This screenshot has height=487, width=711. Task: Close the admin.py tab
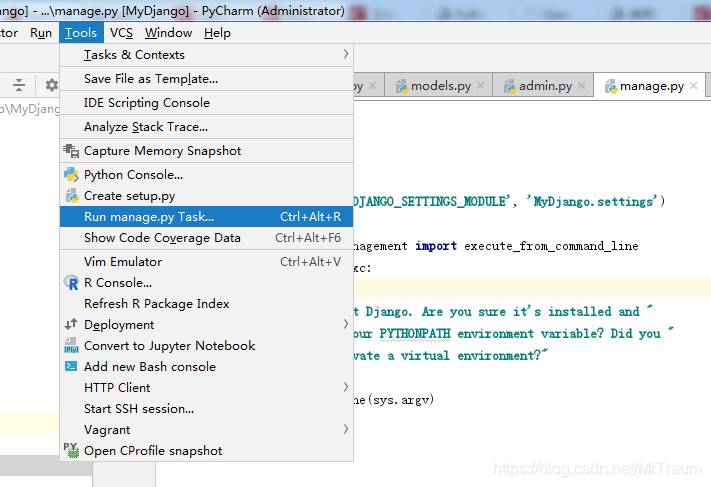pyautogui.click(x=582, y=85)
